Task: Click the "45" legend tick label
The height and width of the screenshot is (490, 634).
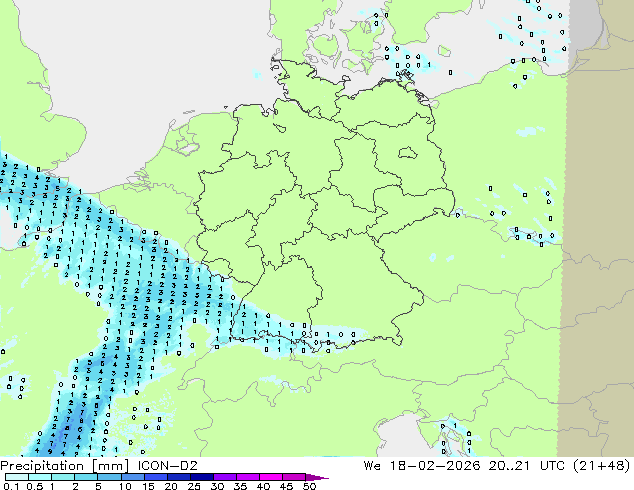Action: [x=286, y=486]
